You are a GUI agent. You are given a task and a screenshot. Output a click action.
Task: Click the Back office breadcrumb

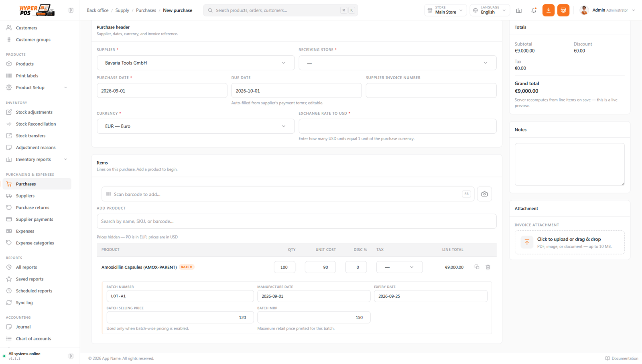[x=98, y=10]
